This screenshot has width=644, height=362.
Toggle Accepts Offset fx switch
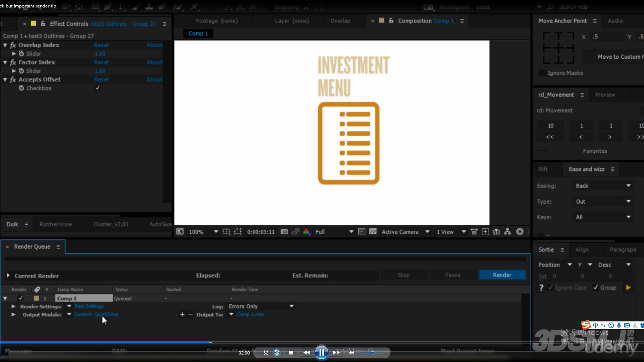point(13,79)
